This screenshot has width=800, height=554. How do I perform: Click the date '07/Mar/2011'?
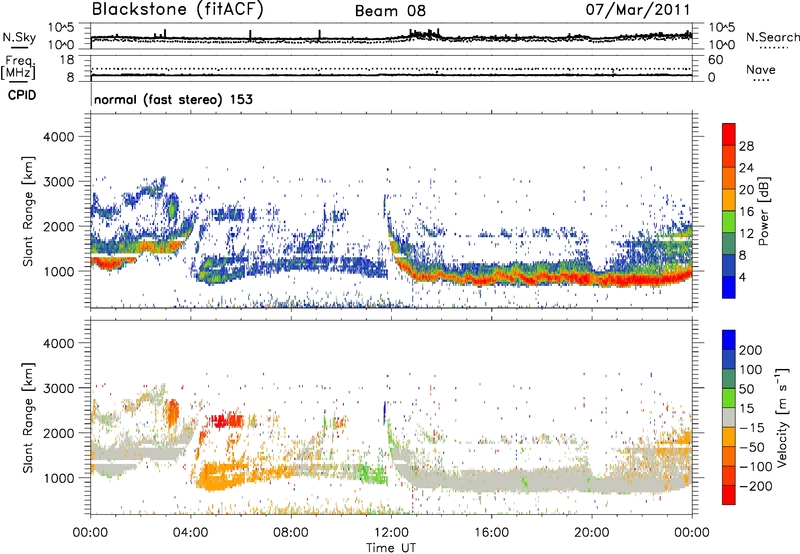pos(638,9)
